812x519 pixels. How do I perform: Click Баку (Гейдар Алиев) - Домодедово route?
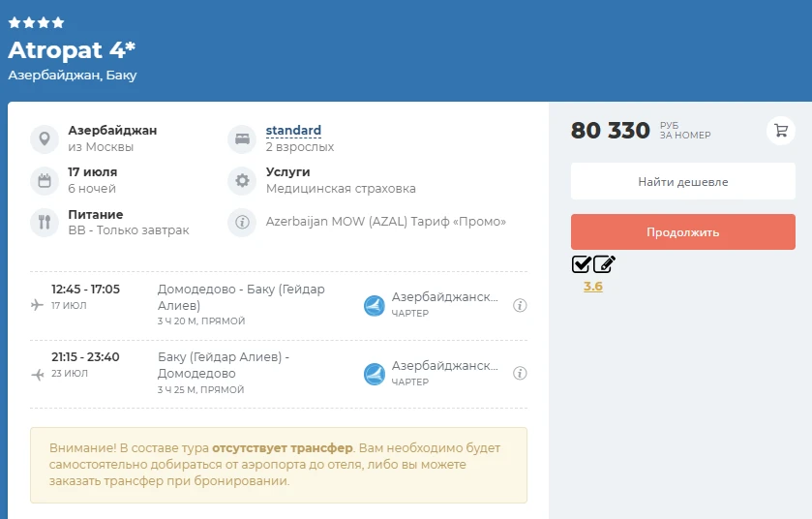pos(224,365)
